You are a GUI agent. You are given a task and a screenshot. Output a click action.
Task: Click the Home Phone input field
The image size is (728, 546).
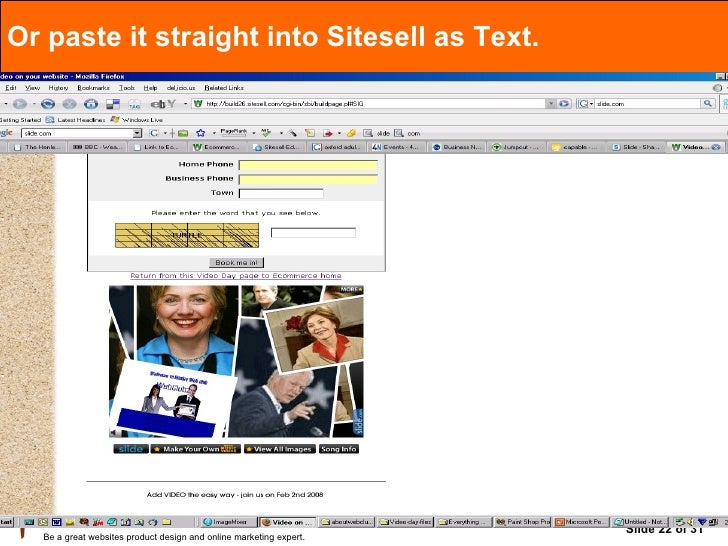click(x=308, y=165)
